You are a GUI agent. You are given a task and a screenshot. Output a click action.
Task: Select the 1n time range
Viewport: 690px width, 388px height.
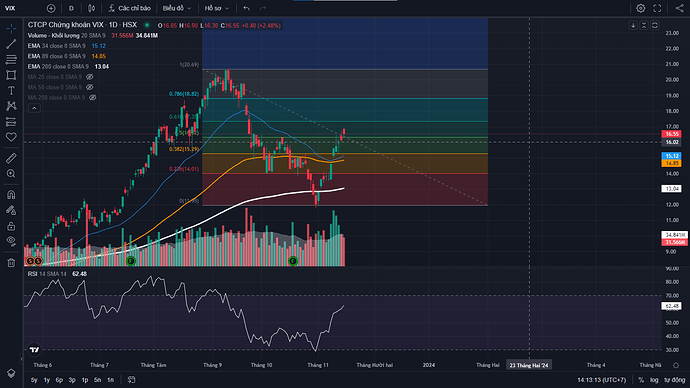[110, 380]
